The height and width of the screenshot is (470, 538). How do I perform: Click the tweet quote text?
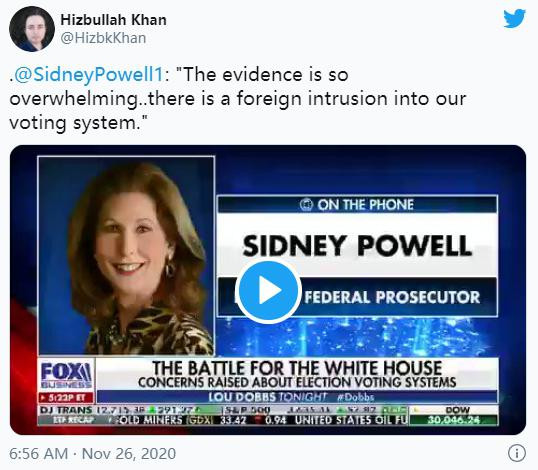(238, 99)
